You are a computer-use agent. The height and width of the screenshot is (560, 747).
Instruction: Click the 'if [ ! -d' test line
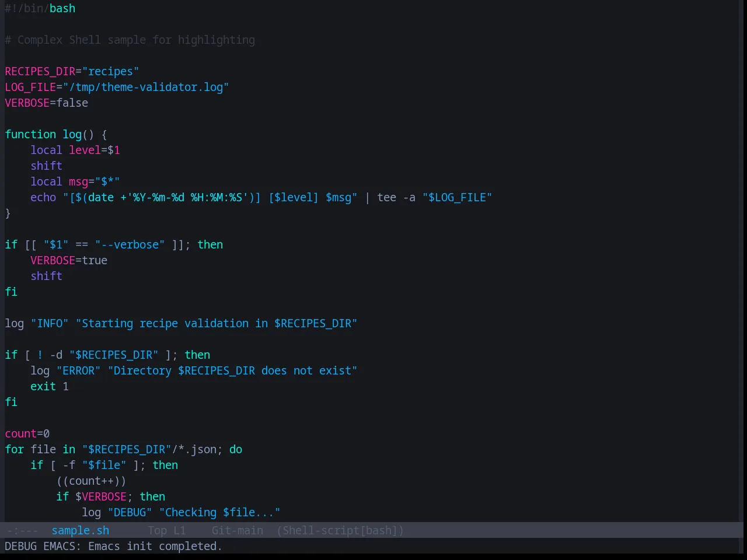click(x=107, y=355)
